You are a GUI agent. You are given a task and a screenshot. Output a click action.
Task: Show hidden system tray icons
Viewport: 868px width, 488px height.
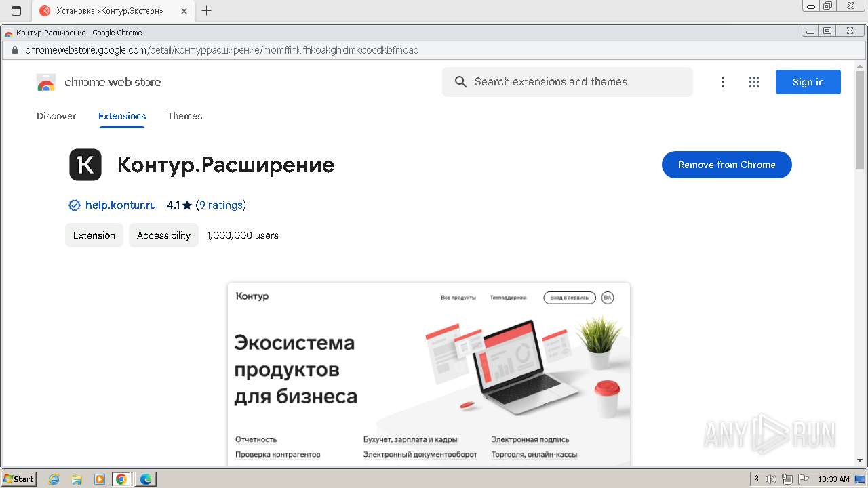757,479
